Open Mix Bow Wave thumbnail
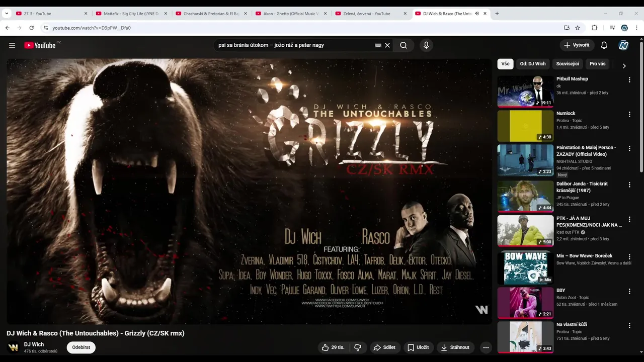644x362 pixels. (x=525, y=268)
